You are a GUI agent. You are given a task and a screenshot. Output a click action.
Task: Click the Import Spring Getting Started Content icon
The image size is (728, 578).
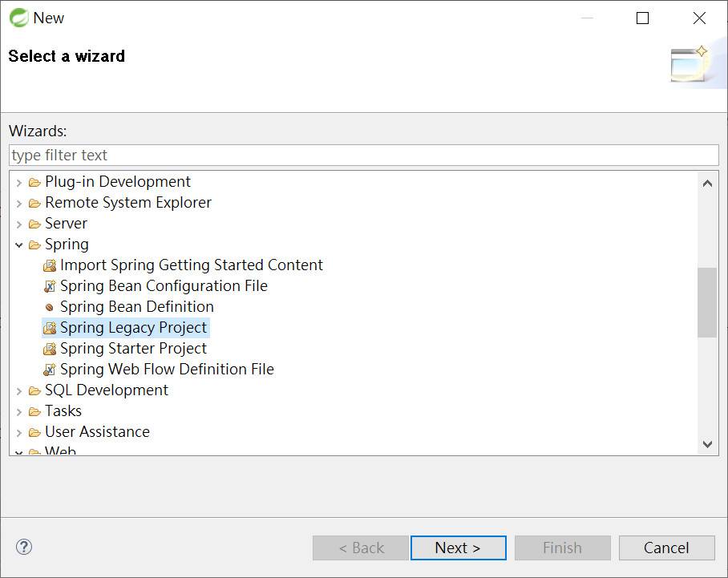point(50,265)
